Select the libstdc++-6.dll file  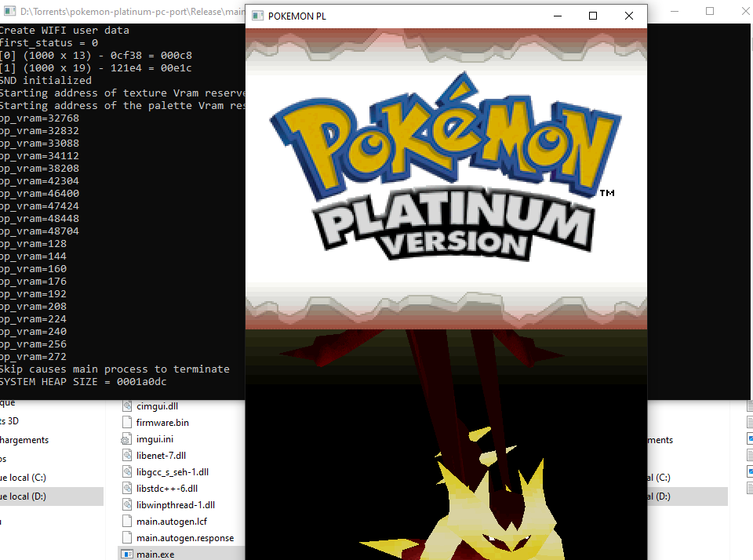pos(166,489)
